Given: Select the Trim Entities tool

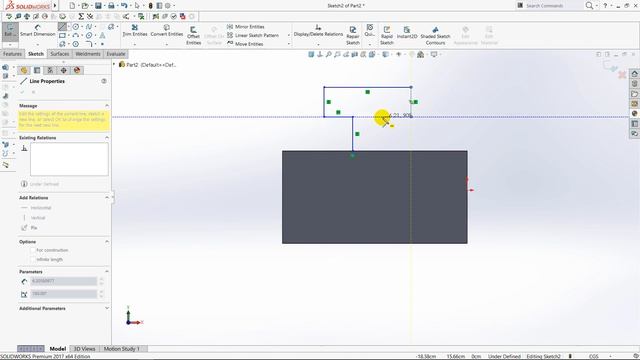Looking at the screenshot, I should (135, 30).
